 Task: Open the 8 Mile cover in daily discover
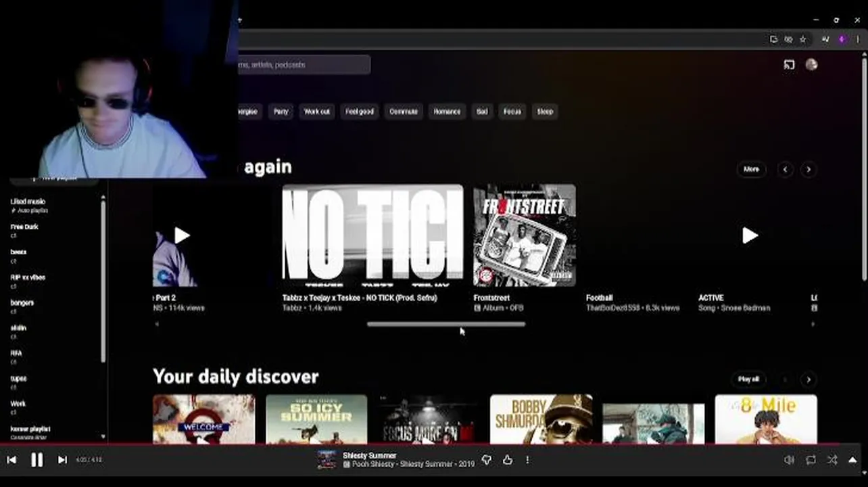[x=766, y=419]
